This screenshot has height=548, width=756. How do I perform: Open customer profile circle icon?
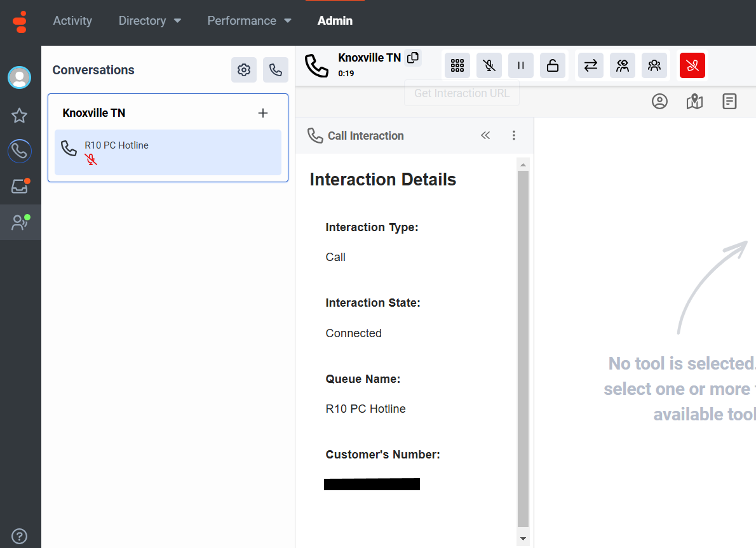659,101
